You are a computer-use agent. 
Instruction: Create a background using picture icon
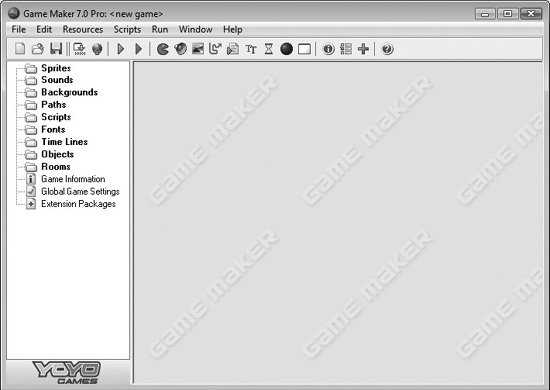(198, 49)
